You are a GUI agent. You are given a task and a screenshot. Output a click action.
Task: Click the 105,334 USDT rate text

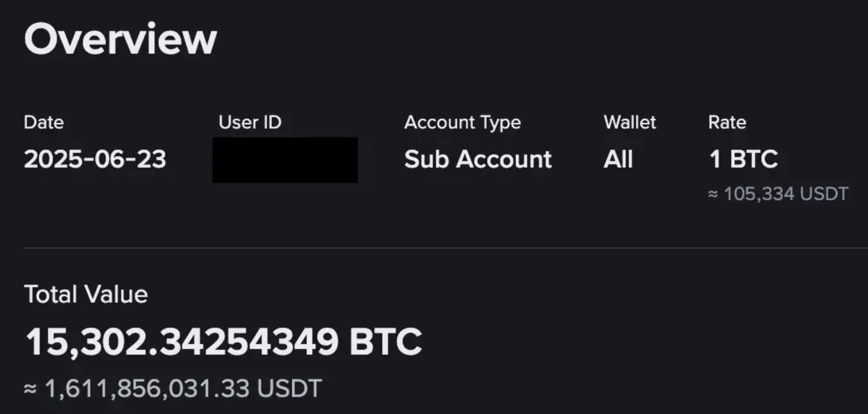click(x=786, y=194)
